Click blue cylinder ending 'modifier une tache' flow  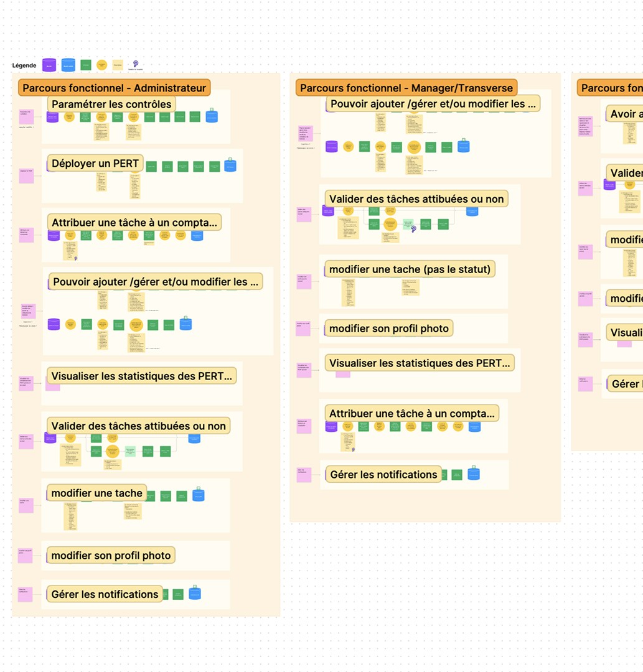pos(198,495)
